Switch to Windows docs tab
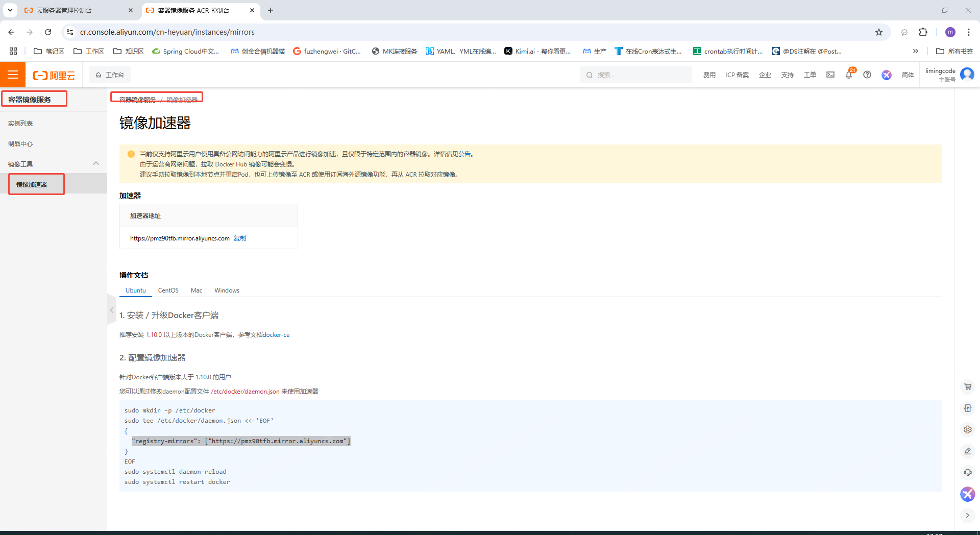 pos(227,290)
